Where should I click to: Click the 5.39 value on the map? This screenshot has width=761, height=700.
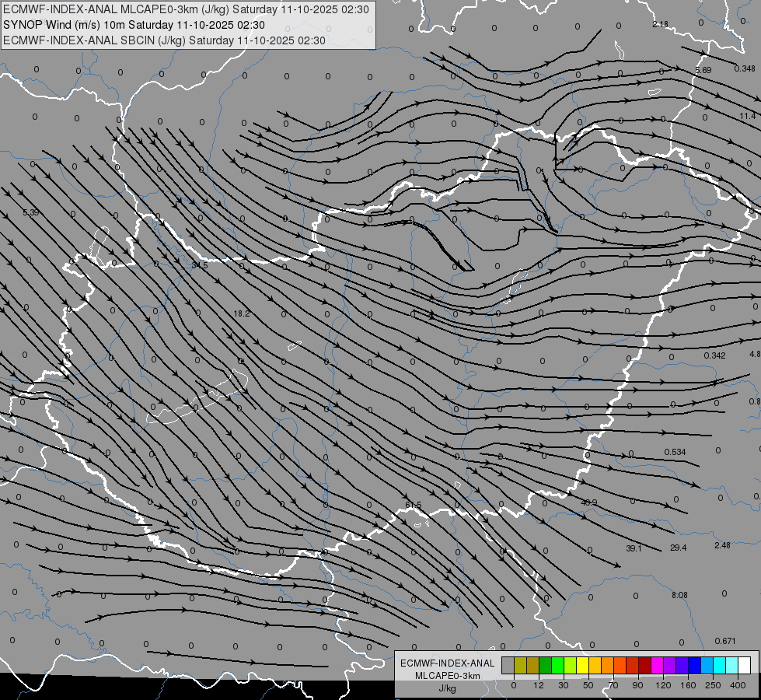(x=30, y=212)
